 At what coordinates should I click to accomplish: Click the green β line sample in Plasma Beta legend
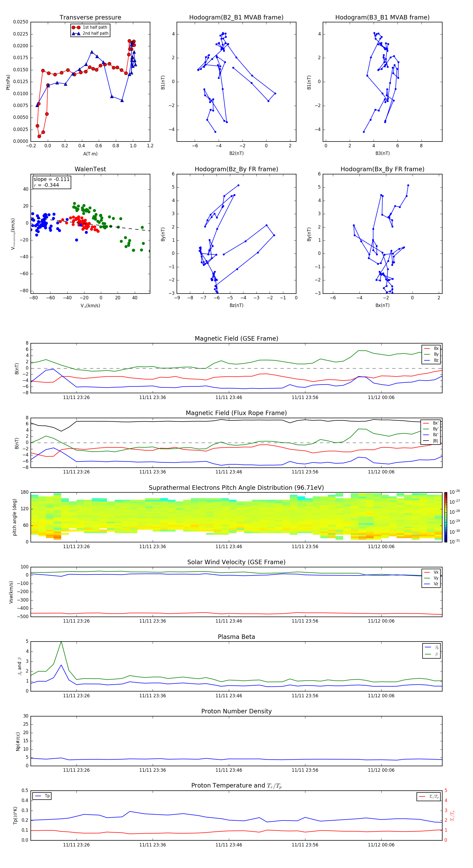(428, 654)
